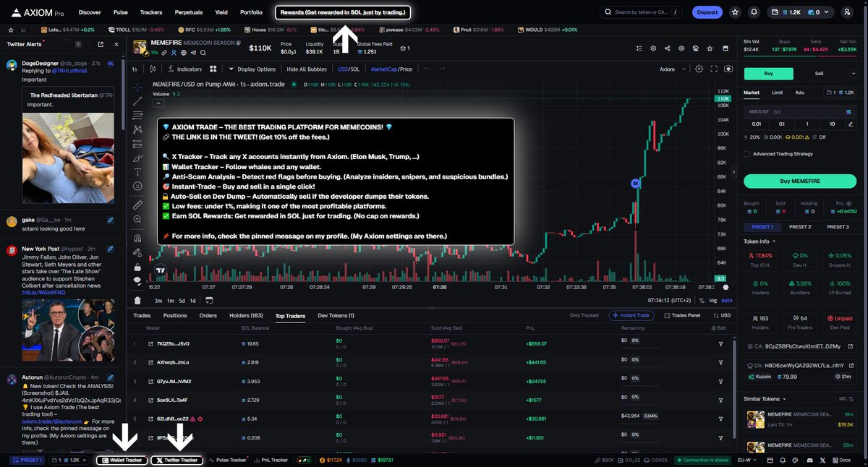Screen dimensions: 868x467
Task: Select the text annotation tool on chart
Action: (x=137, y=171)
